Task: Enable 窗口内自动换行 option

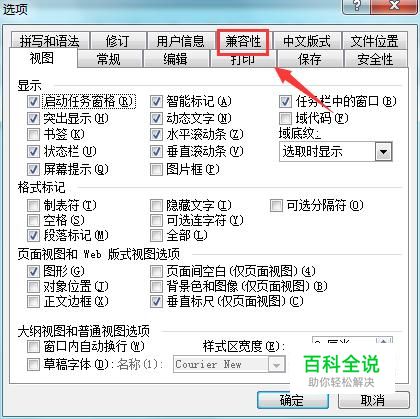Action: tap(33, 346)
